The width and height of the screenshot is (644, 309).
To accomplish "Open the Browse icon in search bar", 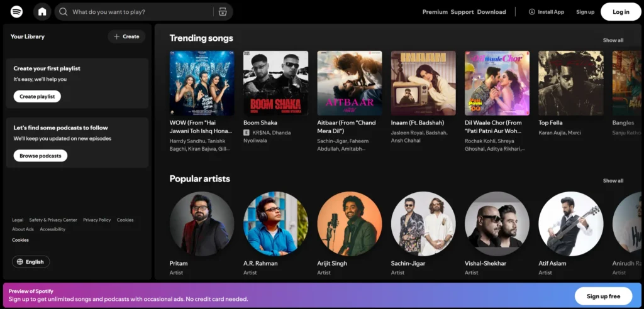I will (223, 12).
